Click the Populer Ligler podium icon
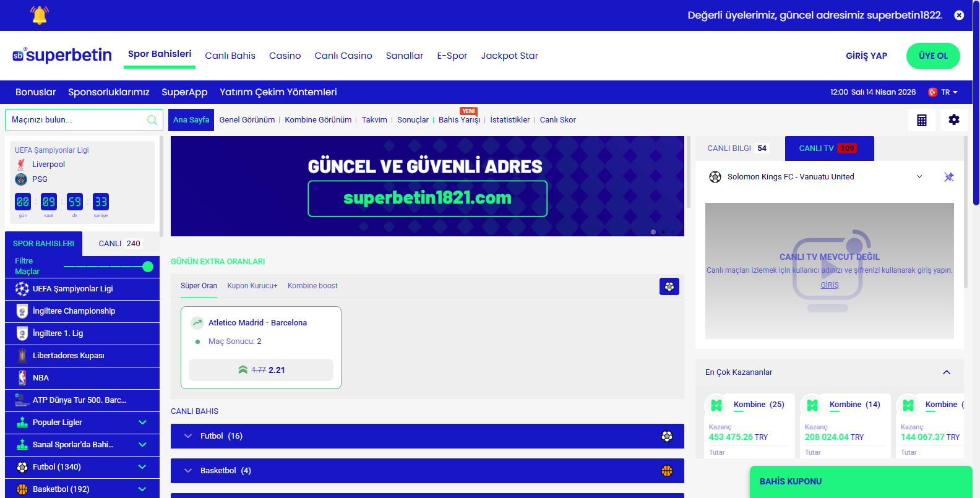Image resolution: width=980 pixels, height=498 pixels. tap(22, 423)
